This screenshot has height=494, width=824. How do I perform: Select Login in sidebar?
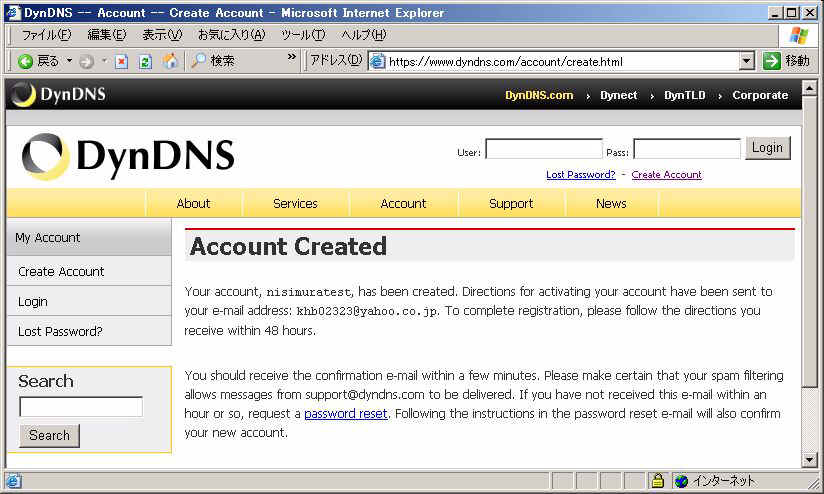pyautogui.click(x=89, y=302)
